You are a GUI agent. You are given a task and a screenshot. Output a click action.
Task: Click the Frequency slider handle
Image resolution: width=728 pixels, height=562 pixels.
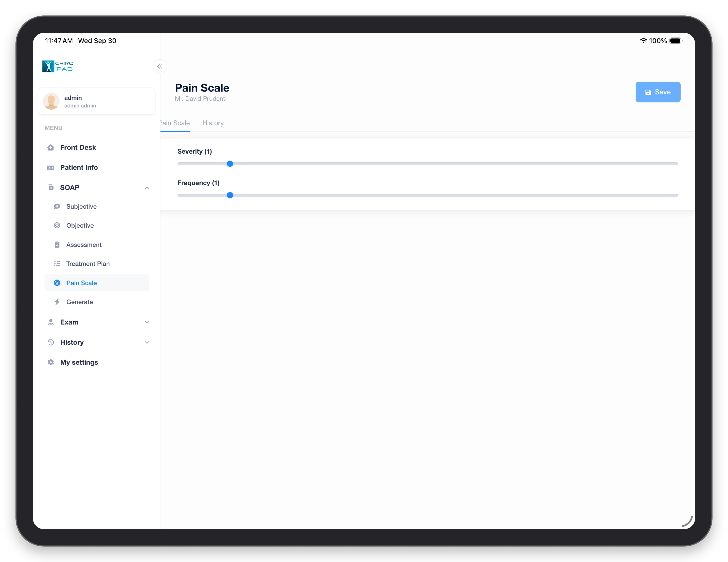[x=230, y=196]
